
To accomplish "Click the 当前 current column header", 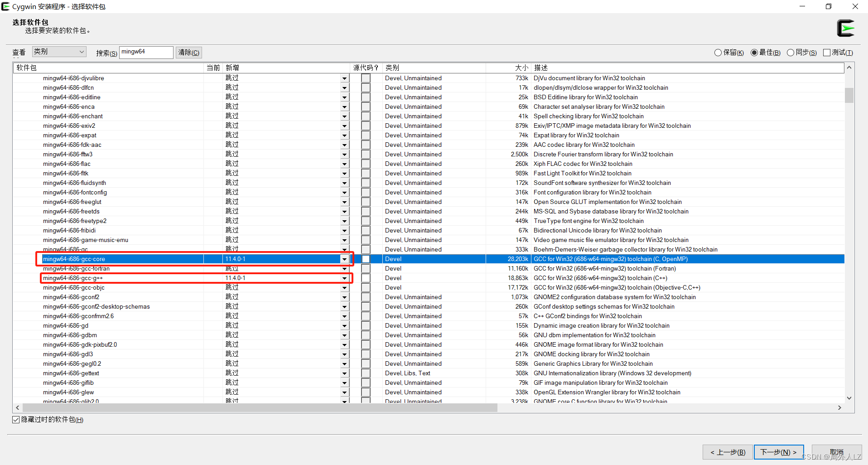I will point(213,68).
